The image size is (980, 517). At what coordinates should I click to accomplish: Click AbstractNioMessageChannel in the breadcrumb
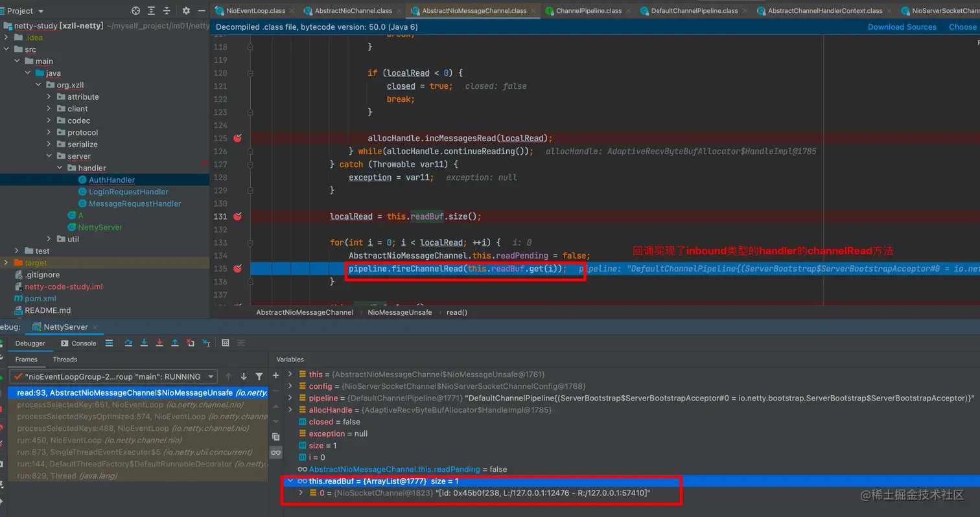[x=305, y=312]
